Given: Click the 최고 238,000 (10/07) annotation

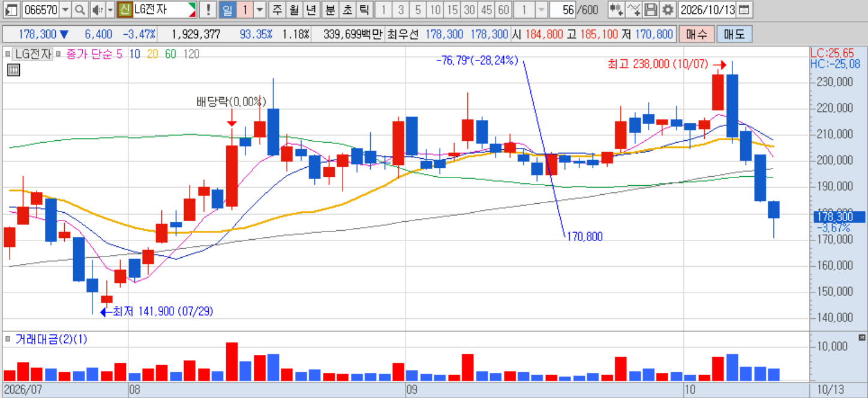Looking at the screenshot, I should (x=658, y=64).
